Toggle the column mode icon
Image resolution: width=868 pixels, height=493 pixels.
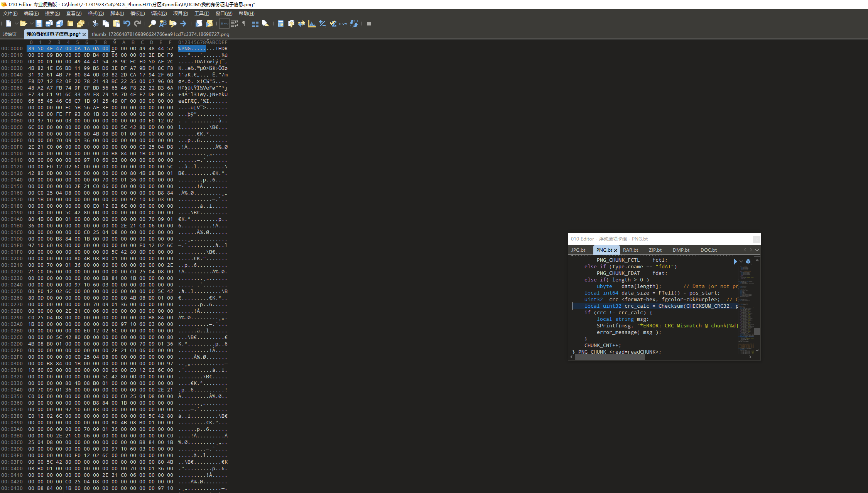255,24
